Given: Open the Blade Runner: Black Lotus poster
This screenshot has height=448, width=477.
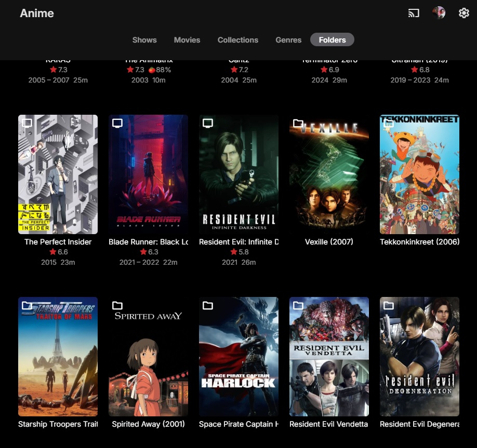Looking at the screenshot, I should click(148, 174).
